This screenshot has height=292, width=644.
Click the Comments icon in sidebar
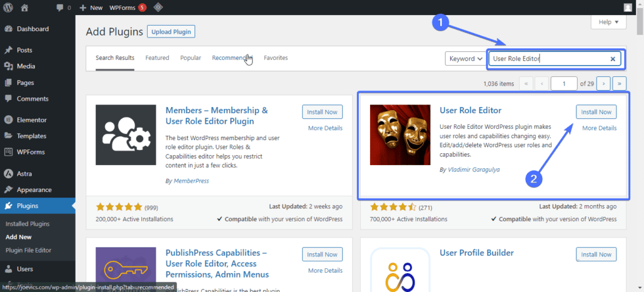(x=8, y=99)
